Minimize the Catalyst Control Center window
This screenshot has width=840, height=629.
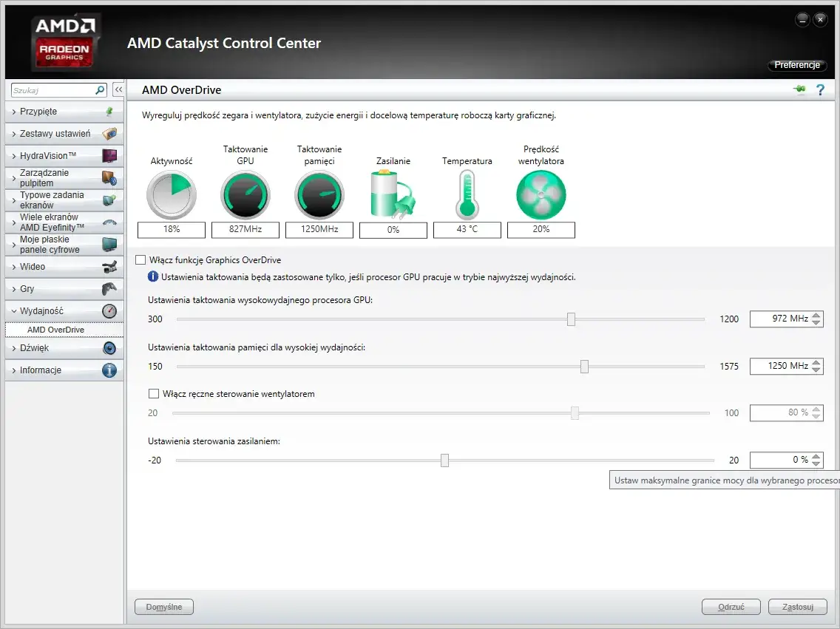coord(802,19)
